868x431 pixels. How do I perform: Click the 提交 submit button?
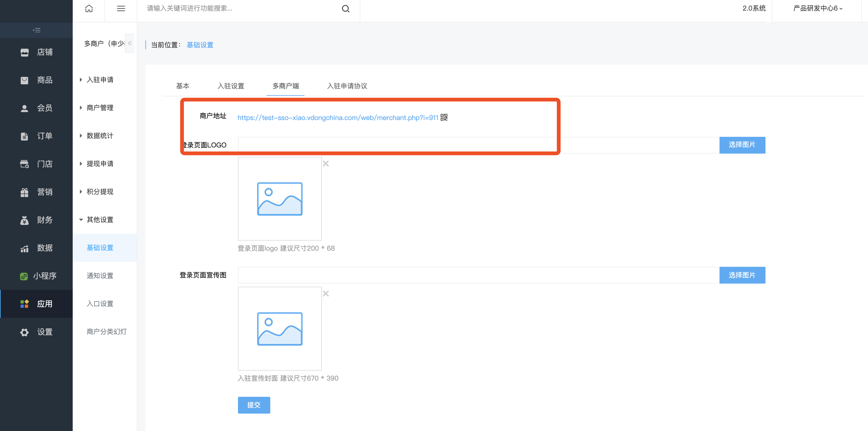tap(254, 405)
